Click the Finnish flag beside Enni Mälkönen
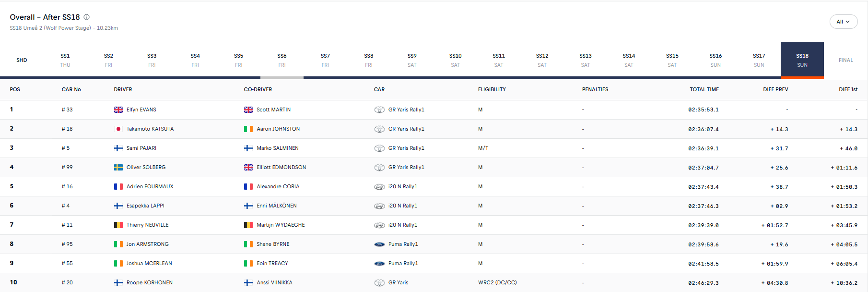 [x=248, y=206]
